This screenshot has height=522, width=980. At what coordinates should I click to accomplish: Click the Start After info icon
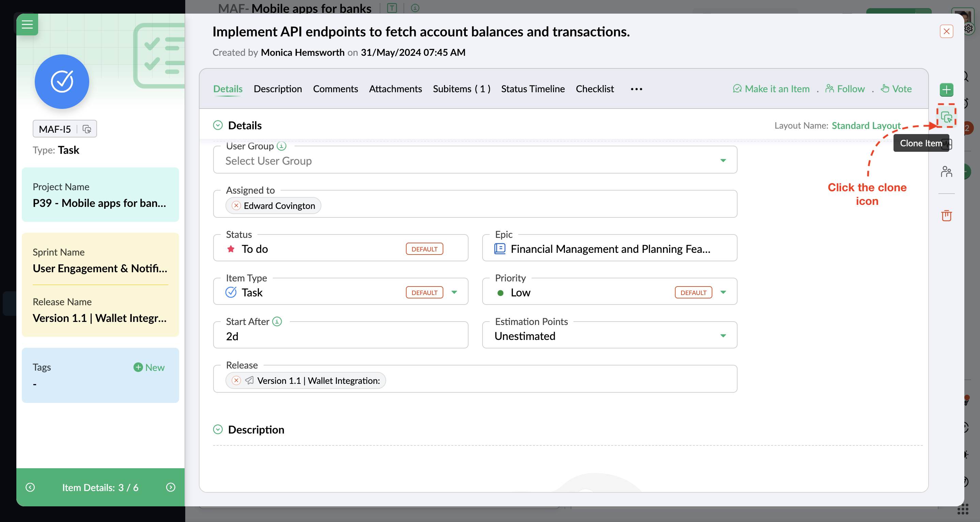pyautogui.click(x=277, y=322)
